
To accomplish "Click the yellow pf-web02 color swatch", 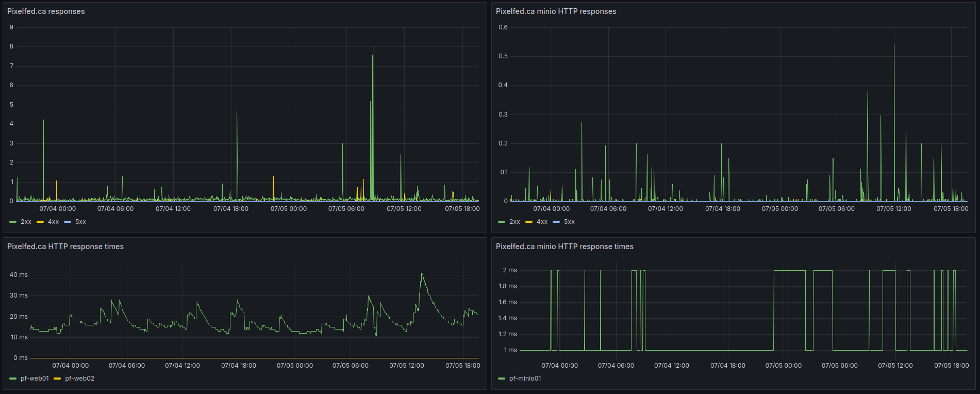I will [x=57, y=379].
